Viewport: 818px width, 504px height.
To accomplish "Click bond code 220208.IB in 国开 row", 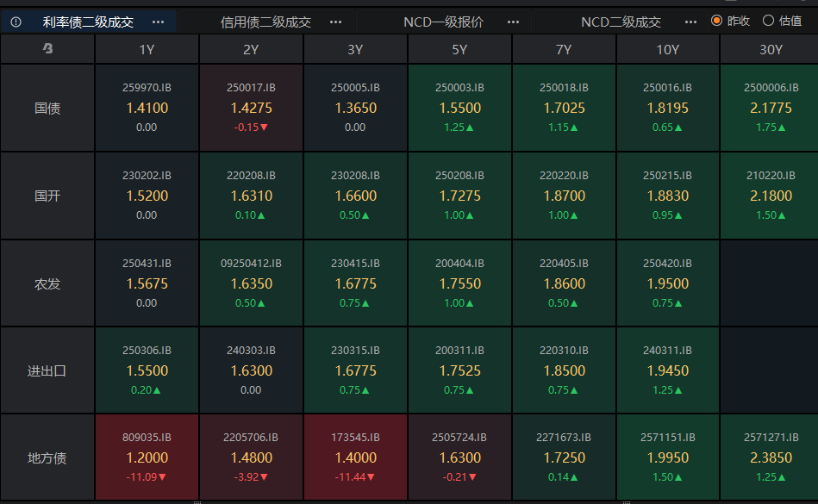I will (251, 176).
